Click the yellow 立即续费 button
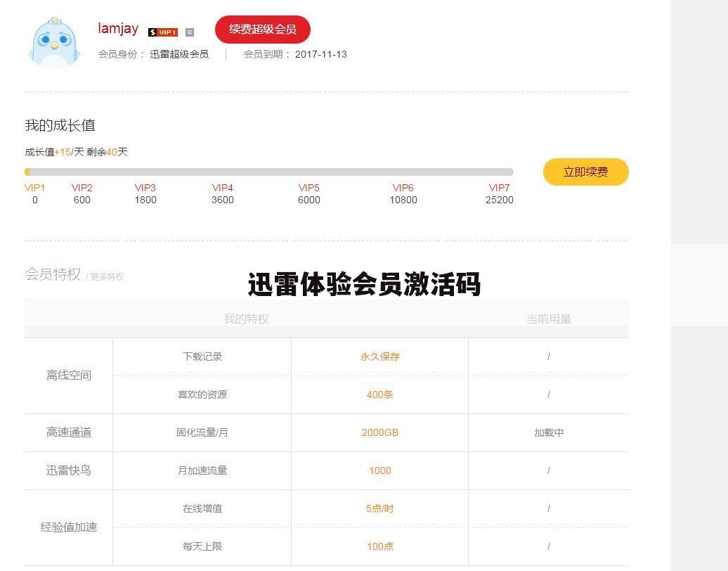The width and height of the screenshot is (728, 571). 586,172
